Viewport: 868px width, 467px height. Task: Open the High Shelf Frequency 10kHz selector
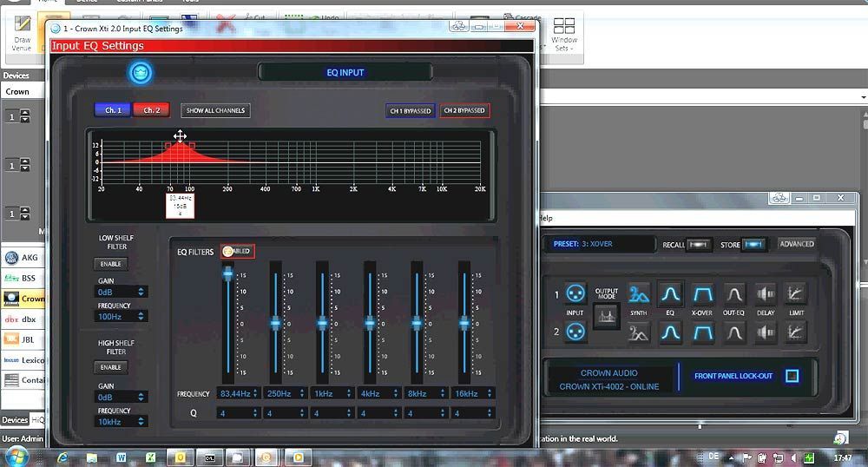point(122,421)
